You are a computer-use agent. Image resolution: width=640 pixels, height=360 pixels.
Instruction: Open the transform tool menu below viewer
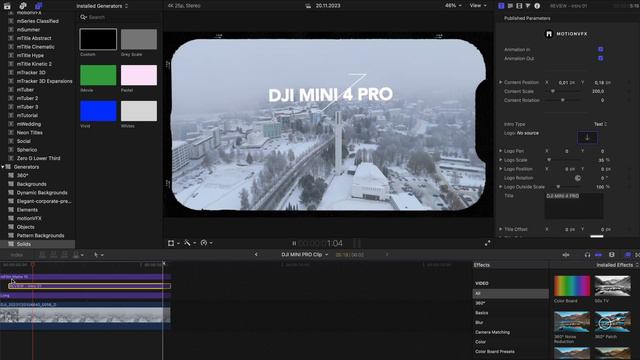(x=173, y=243)
